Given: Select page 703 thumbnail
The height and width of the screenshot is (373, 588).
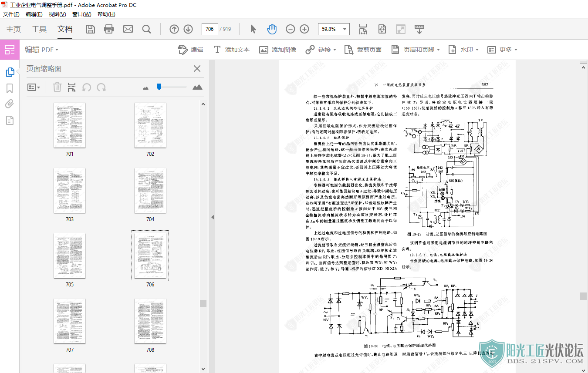Looking at the screenshot, I should [70, 190].
